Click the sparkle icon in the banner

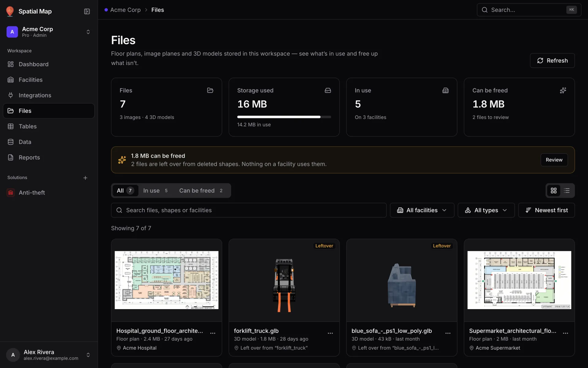[122, 160]
